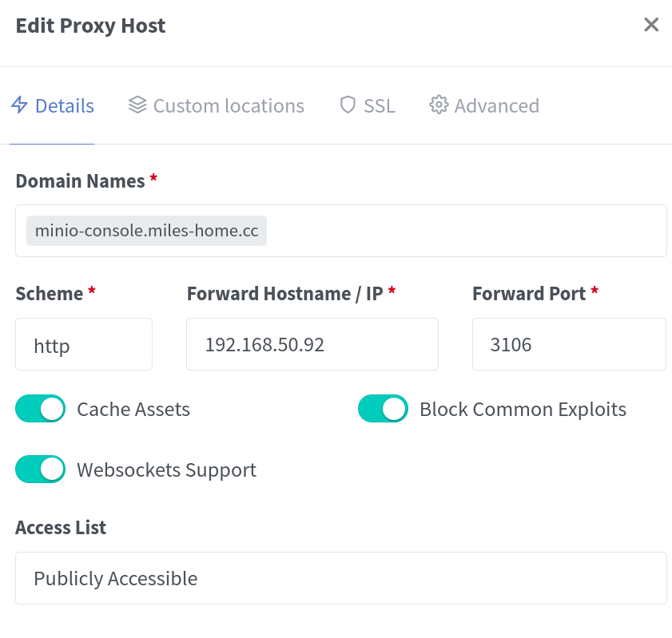
Task: Click the Block Common Exploits label
Action: pyautogui.click(x=523, y=410)
